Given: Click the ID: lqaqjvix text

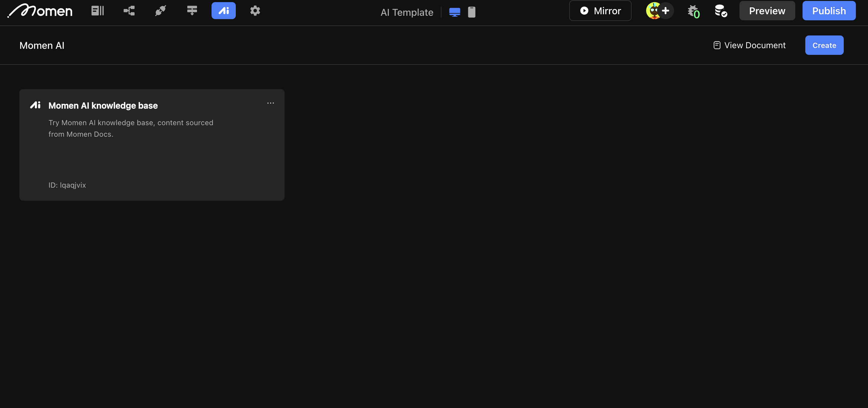Looking at the screenshot, I should [67, 185].
